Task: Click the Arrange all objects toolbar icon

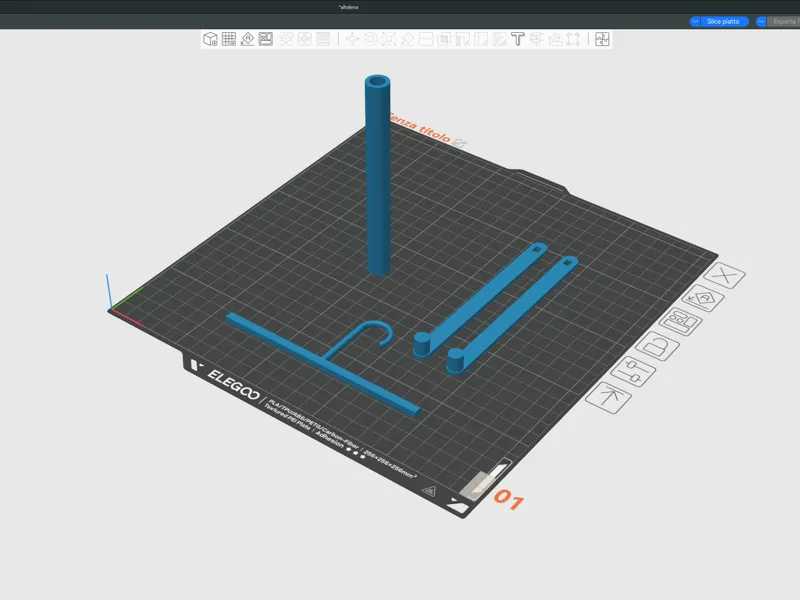Action: 265,39
